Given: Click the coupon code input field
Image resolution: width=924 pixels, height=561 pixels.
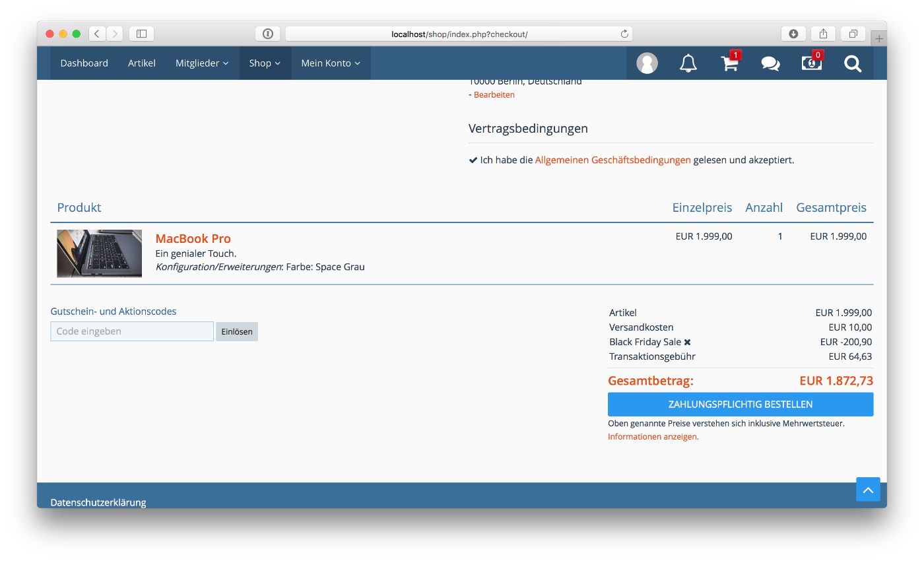Looking at the screenshot, I should 132,331.
